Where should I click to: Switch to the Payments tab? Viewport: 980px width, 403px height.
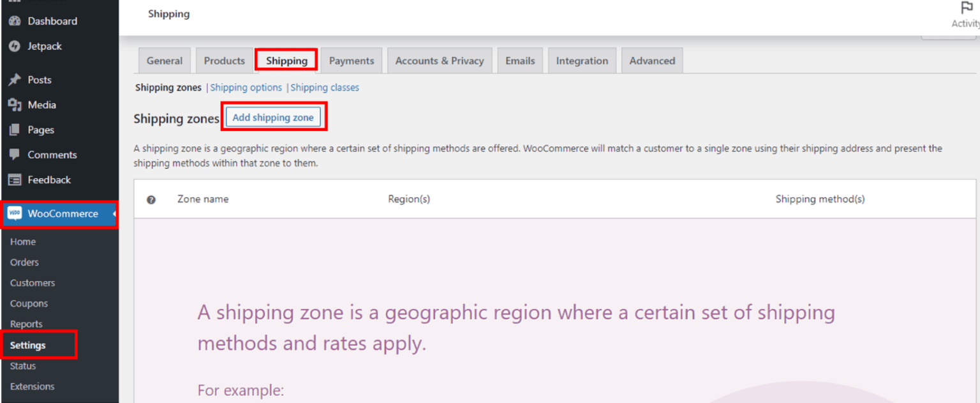(351, 60)
